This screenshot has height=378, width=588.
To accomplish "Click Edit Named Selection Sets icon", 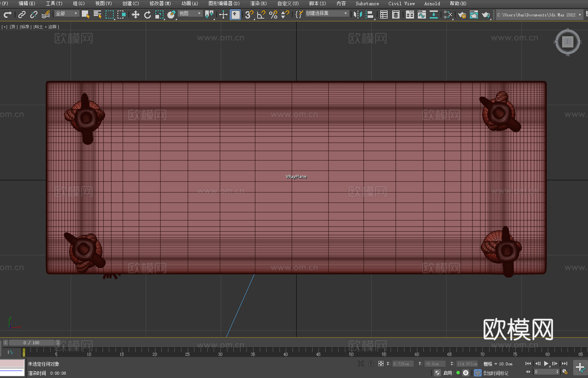I will click(x=299, y=14).
